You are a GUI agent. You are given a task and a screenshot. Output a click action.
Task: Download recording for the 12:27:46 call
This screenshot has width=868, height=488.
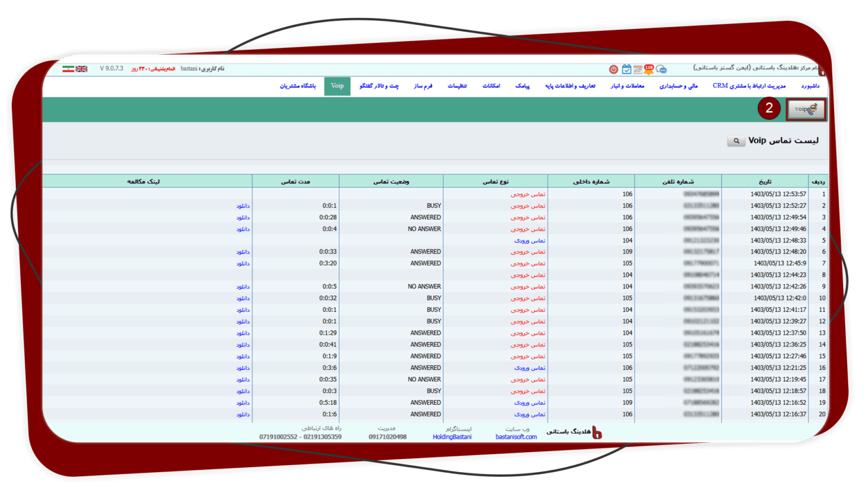(x=243, y=356)
